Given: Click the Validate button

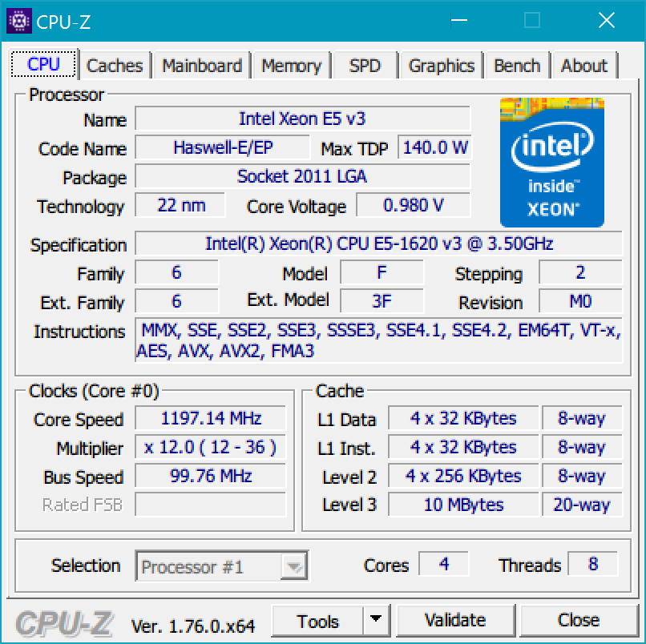Looking at the screenshot, I should [455, 620].
